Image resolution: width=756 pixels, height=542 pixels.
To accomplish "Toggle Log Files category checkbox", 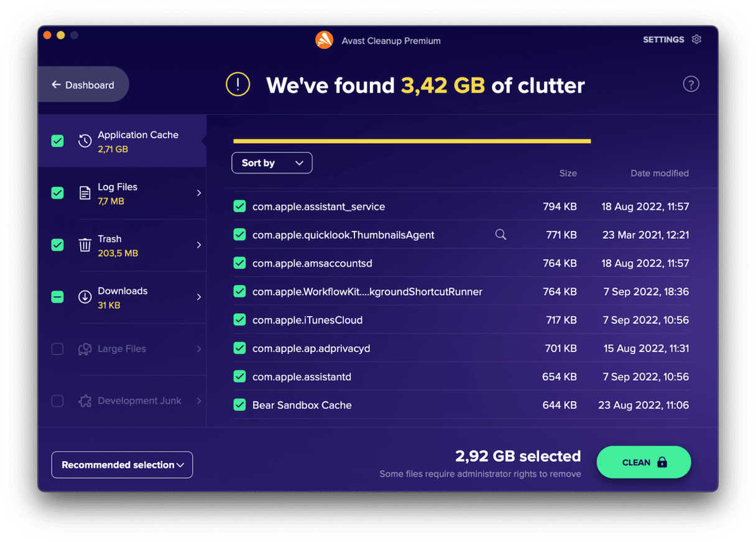I will pyautogui.click(x=57, y=194).
